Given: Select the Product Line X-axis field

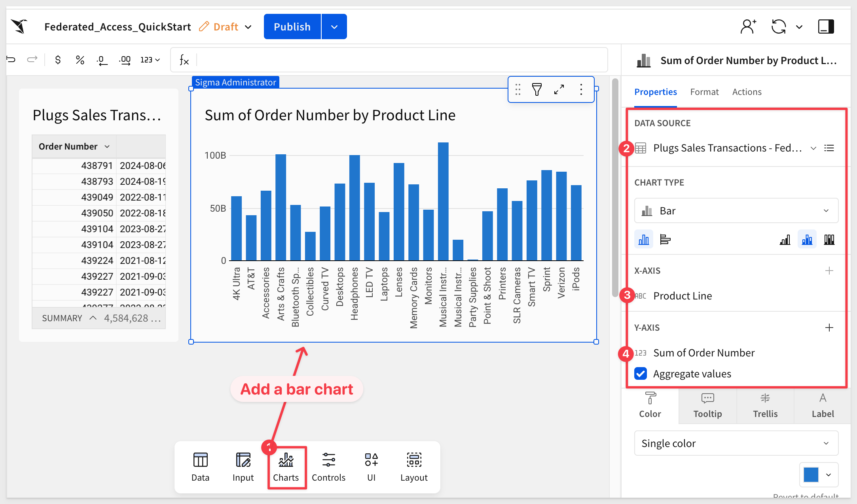Looking at the screenshot, I should click(682, 296).
